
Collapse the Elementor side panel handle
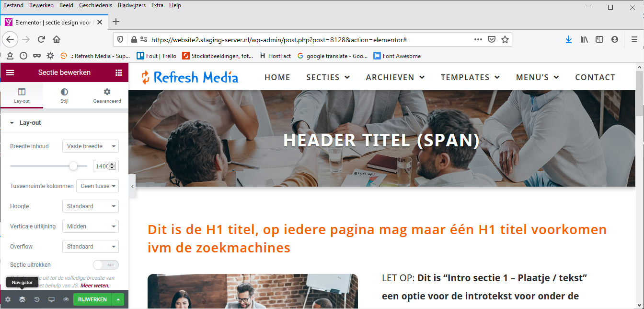(x=132, y=185)
